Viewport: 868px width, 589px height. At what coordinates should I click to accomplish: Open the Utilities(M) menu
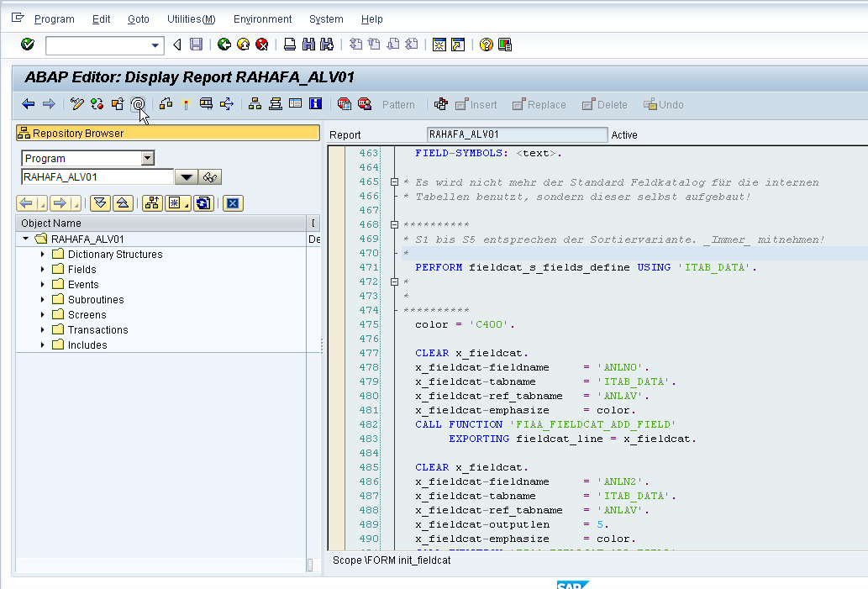[191, 18]
